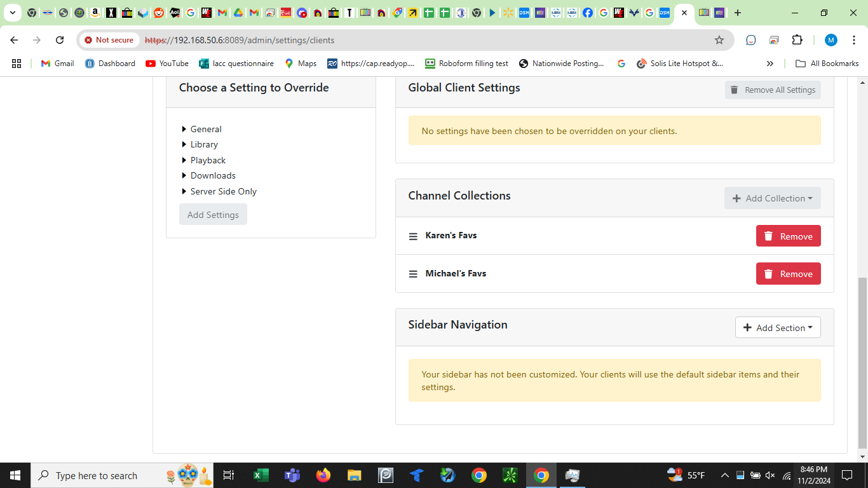
Task: Click the Remove All Settings button
Action: (x=773, y=90)
